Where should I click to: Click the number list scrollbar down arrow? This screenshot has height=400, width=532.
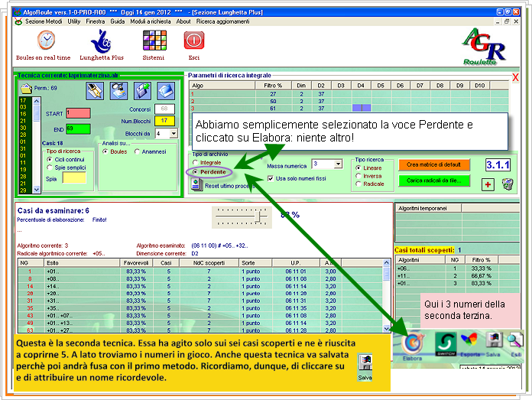(37, 190)
